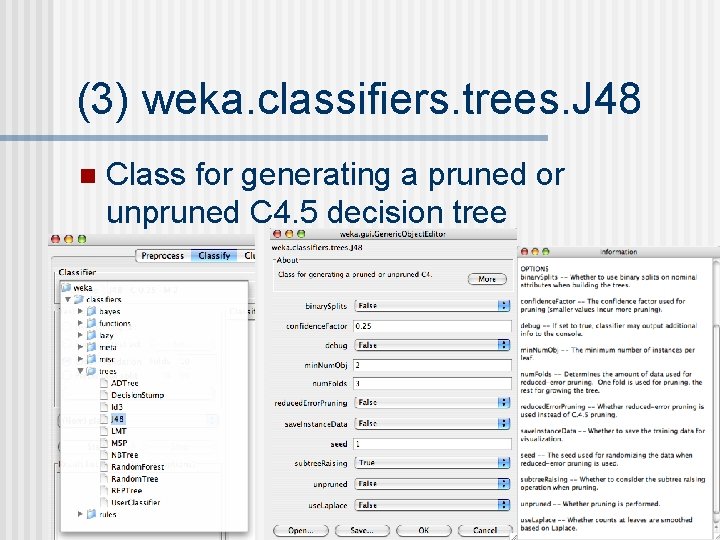720x540 pixels.
Task: Click the 'weka.classifiers.trees.J48' class name text
Action: (x=317, y=248)
